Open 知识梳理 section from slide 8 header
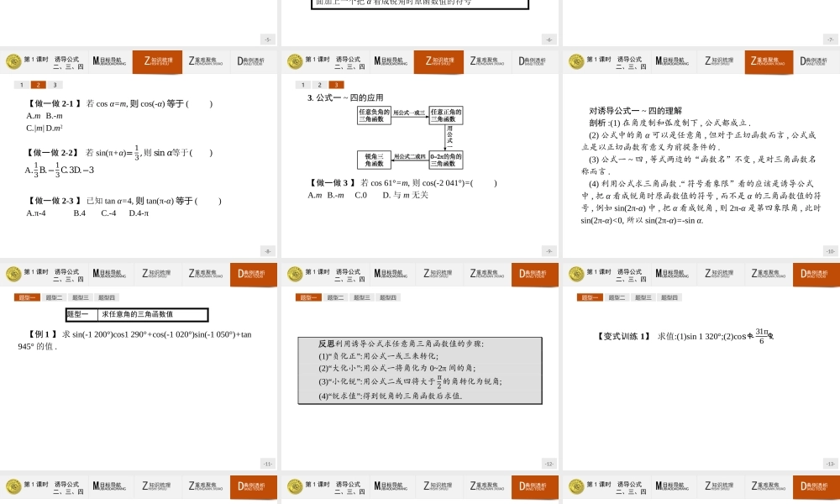Viewport: 840px width, 504px height. (156, 61)
